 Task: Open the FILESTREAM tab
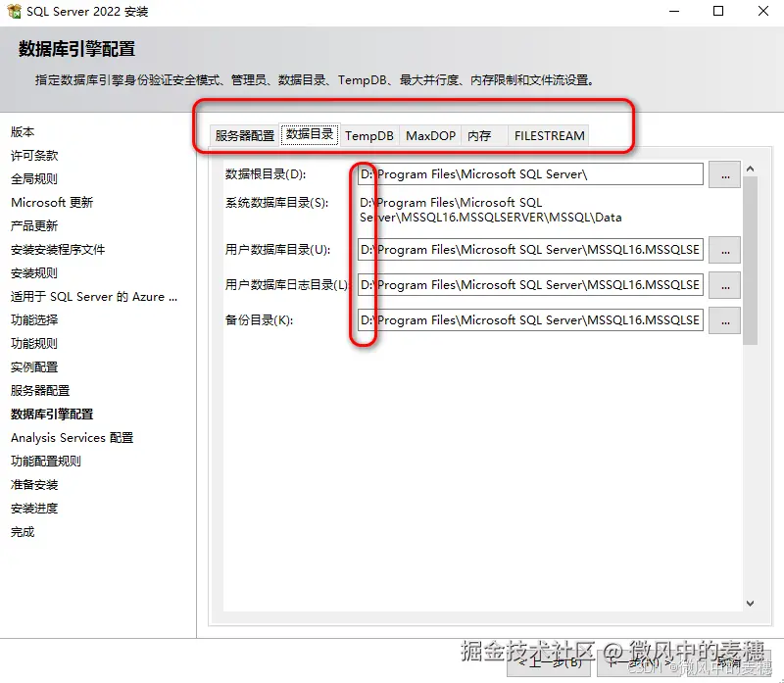click(x=548, y=136)
